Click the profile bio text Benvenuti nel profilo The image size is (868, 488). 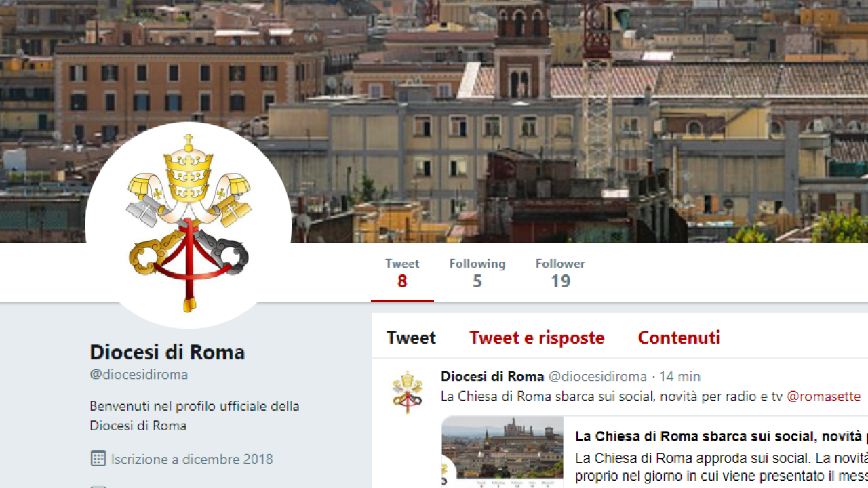195,416
